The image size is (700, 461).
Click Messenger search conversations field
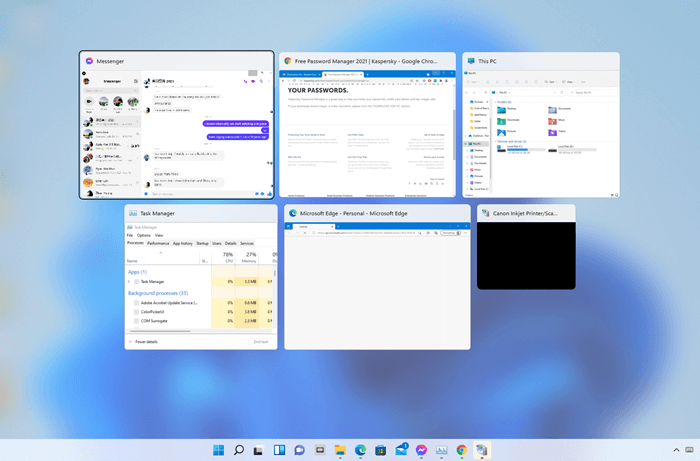(111, 91)
